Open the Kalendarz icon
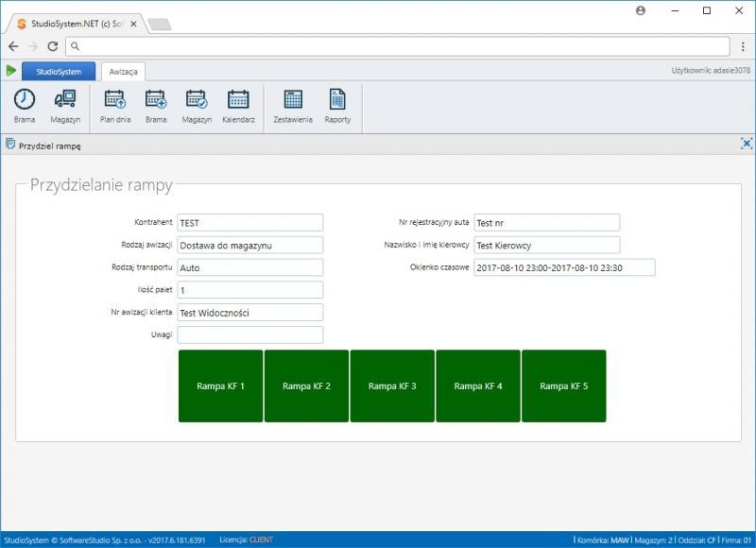The width and height of the screenshot is (756, 548). click(238, 99)
